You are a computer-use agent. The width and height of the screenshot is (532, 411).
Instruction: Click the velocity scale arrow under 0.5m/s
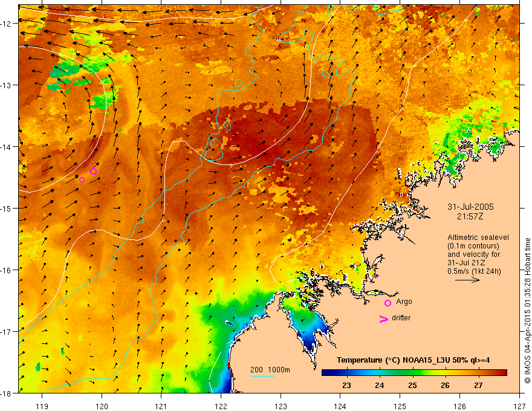[x=467, y=280]
